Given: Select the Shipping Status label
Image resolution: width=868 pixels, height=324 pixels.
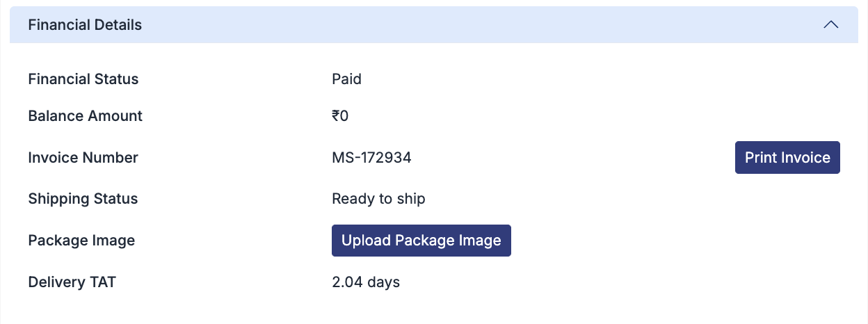Looking at the screenshot, I should click(83, 199).
